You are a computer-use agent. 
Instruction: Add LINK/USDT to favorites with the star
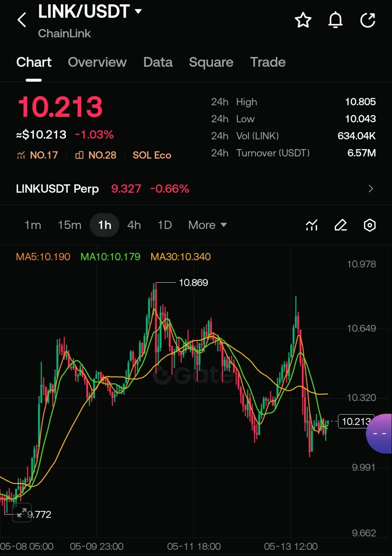coord(303,20)
